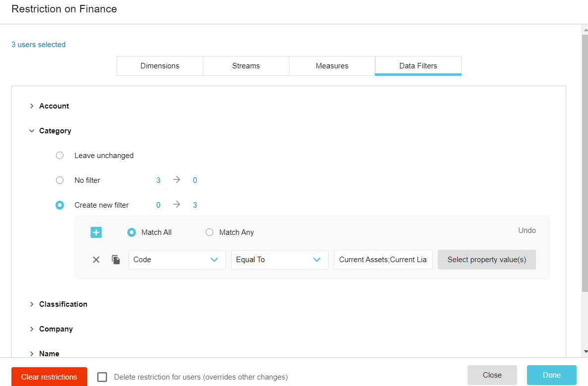Remove the filter row with X icon
Screen dimensions: 588x386
point(96,260)
